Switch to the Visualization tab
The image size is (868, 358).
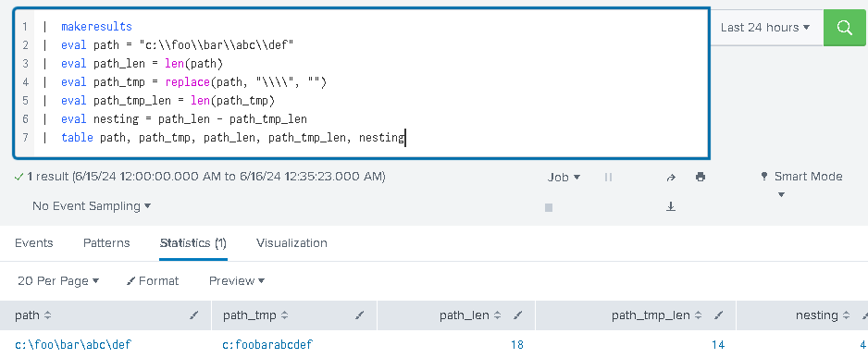tap(291, 243)
